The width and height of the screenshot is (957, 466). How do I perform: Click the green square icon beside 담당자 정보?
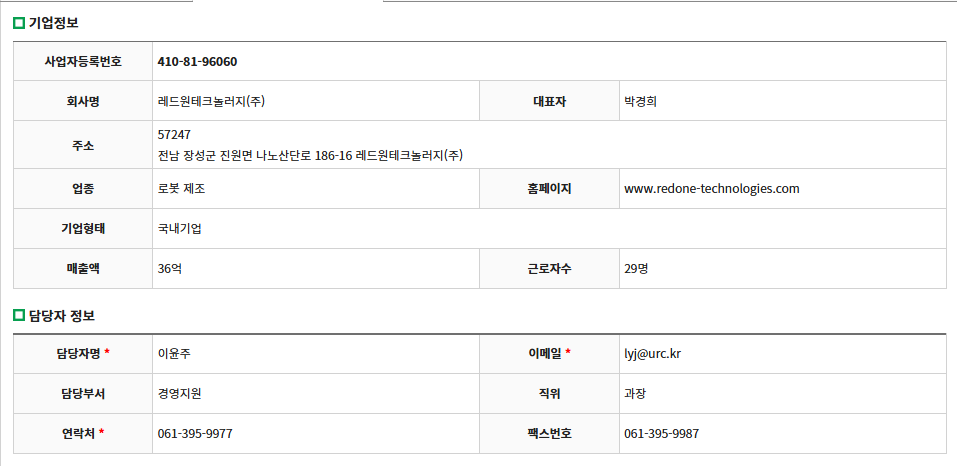click(19, 316)
